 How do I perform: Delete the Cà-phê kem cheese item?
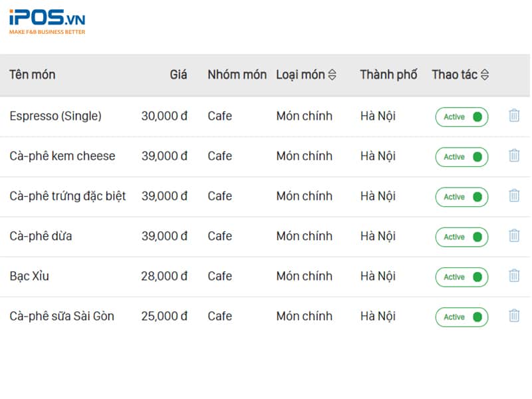click(513, 156)
